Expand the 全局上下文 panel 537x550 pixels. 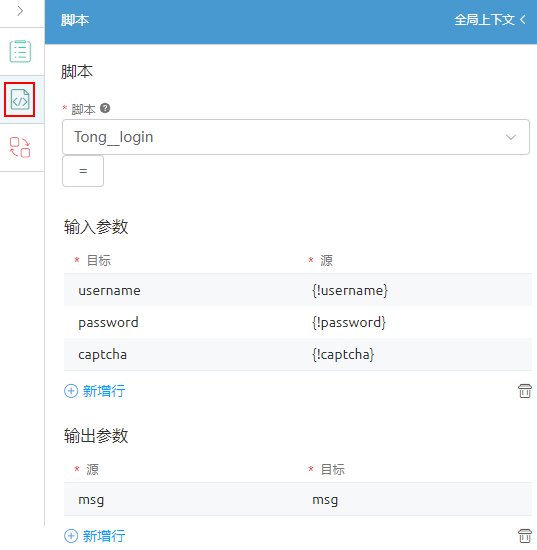[x=490, y=20]
